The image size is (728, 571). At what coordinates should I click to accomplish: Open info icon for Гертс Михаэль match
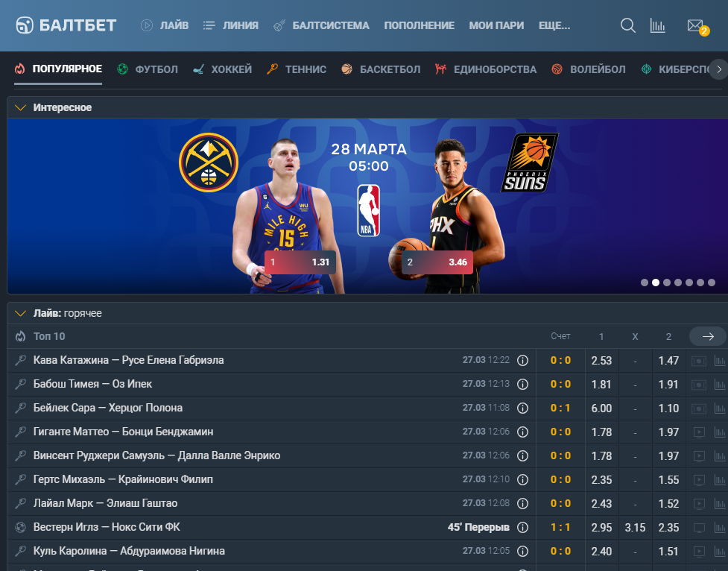(523, 479)
